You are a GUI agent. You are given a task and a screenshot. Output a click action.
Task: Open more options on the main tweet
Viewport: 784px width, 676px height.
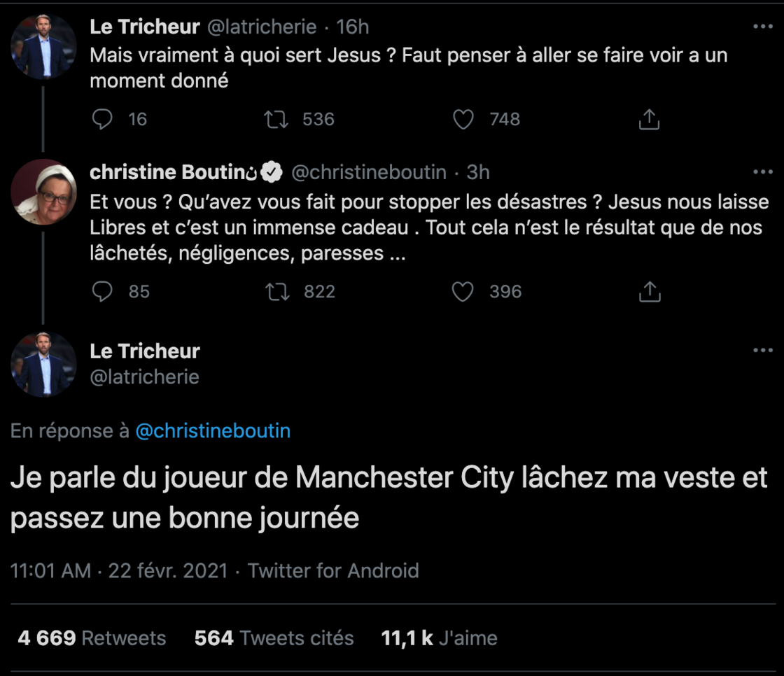[762, 351]
